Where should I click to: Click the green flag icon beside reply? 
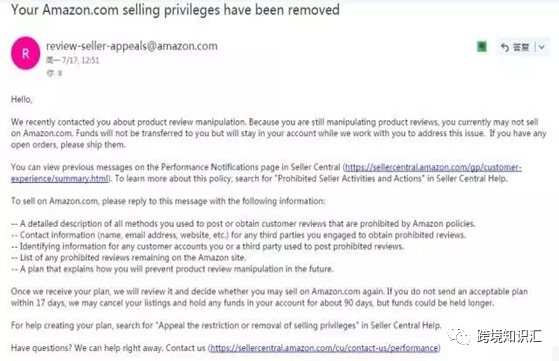coord(482,47)
